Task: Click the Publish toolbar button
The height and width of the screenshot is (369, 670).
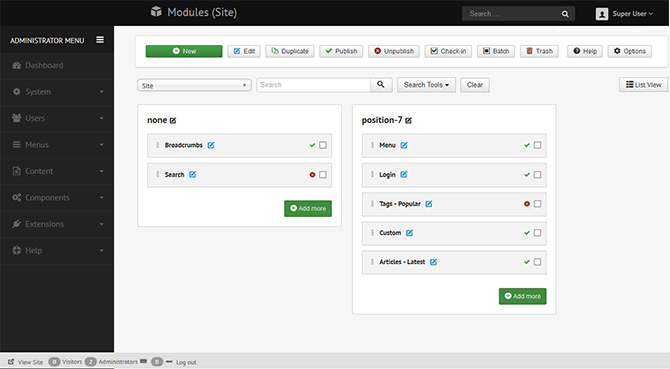Action: (341, 51)
